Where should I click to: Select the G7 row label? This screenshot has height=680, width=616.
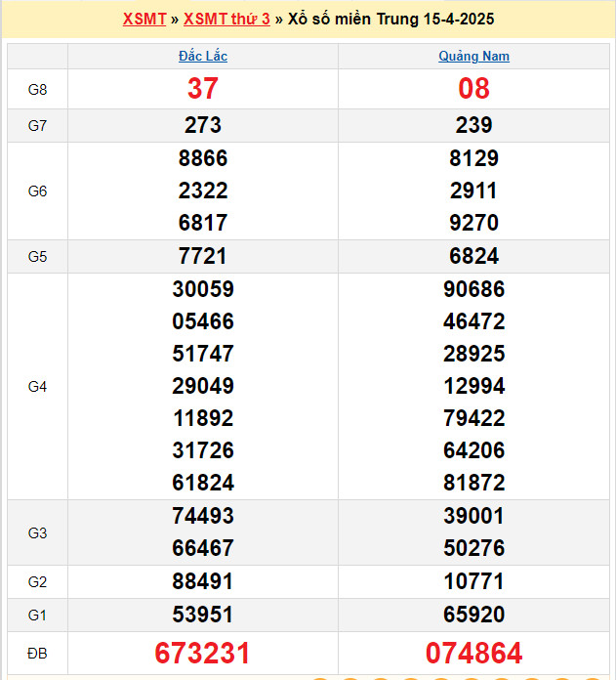pyautogui.click(x=37, y=126)
